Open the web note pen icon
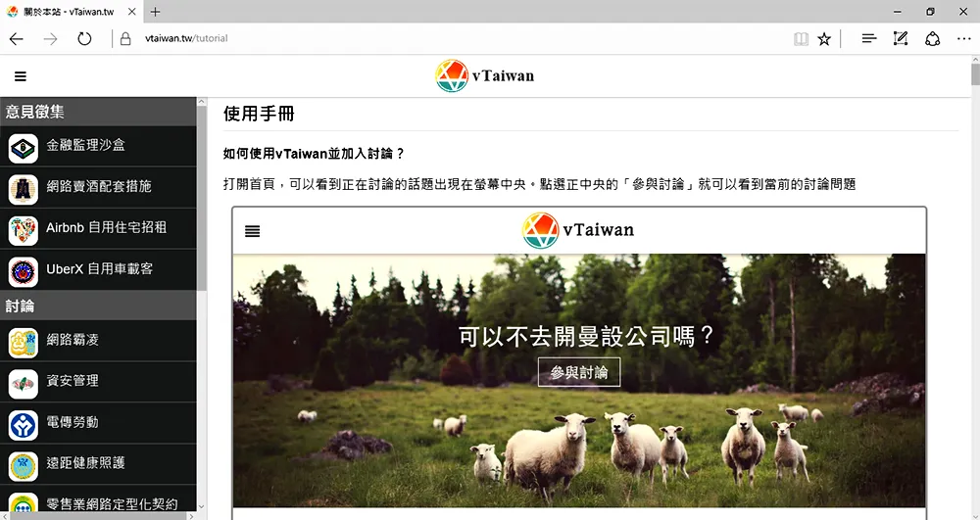The width and height of the screenshot is (980, 520). click(900, 39)
